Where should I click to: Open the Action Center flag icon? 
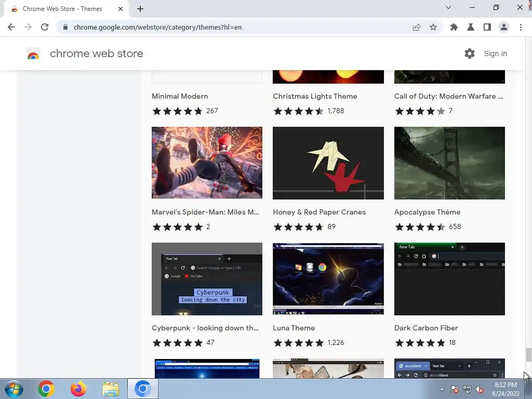[x=455, y=389]
